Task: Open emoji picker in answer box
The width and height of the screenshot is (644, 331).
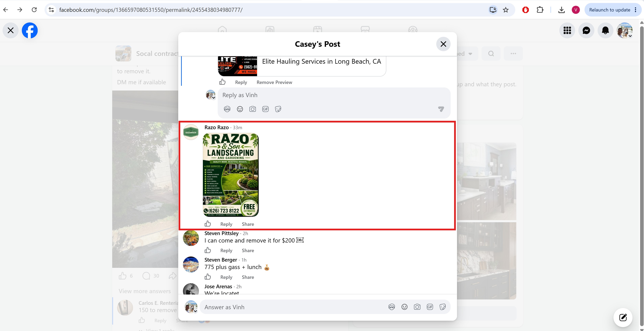Action: pyautogui.click(x=404, y=307)
